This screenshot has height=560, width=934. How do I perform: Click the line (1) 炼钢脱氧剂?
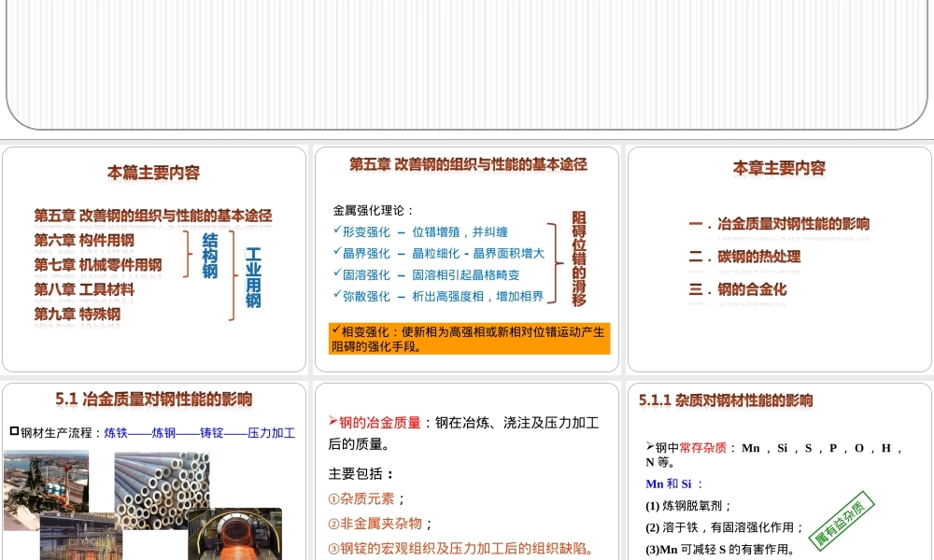click(x=688, y=506)
